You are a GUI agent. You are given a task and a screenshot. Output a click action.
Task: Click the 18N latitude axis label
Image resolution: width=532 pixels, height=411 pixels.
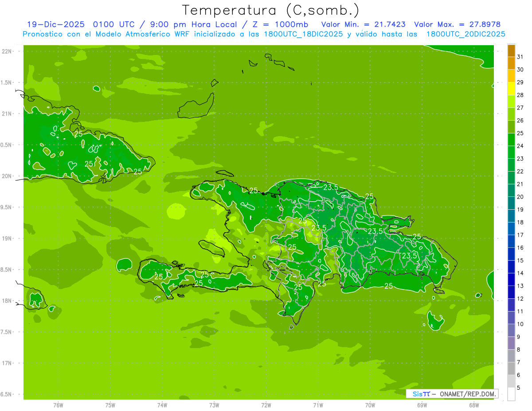[7, 301]
